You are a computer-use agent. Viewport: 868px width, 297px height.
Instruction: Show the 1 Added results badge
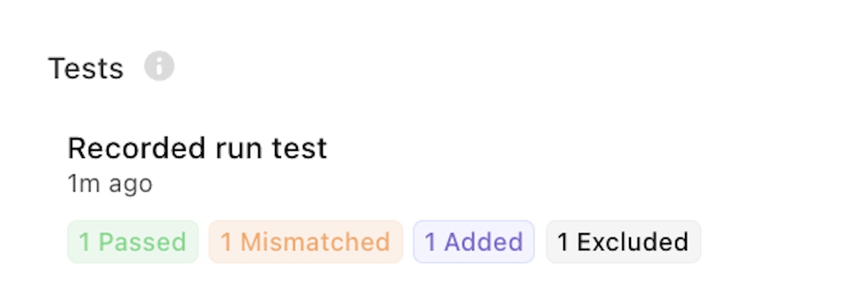[474, 242]
